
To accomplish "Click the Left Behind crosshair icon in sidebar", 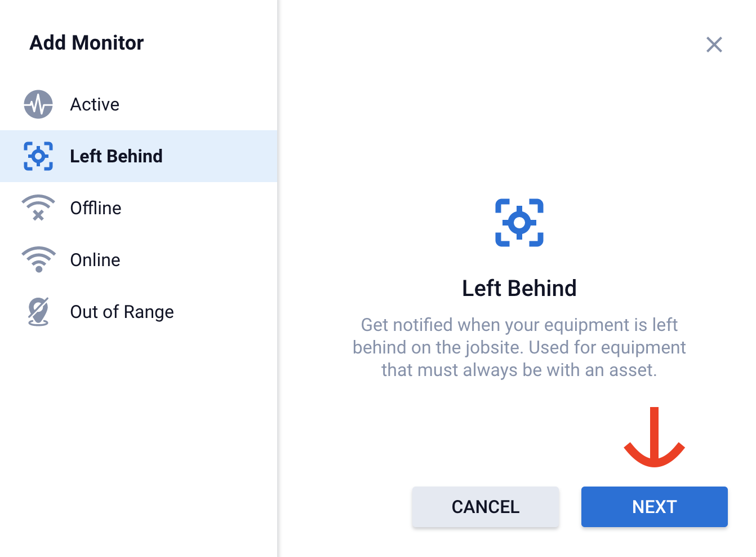I will click(x=38, y=156).
